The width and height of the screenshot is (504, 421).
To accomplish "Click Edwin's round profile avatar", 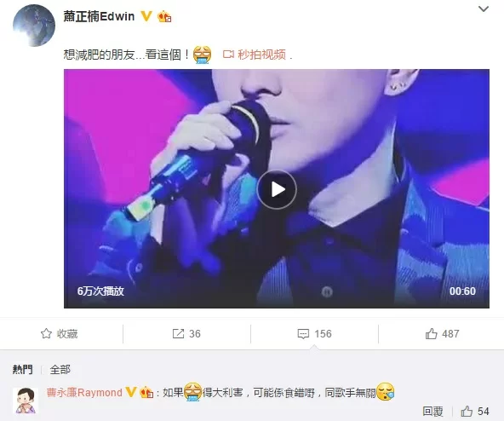I will pos(34,26).
